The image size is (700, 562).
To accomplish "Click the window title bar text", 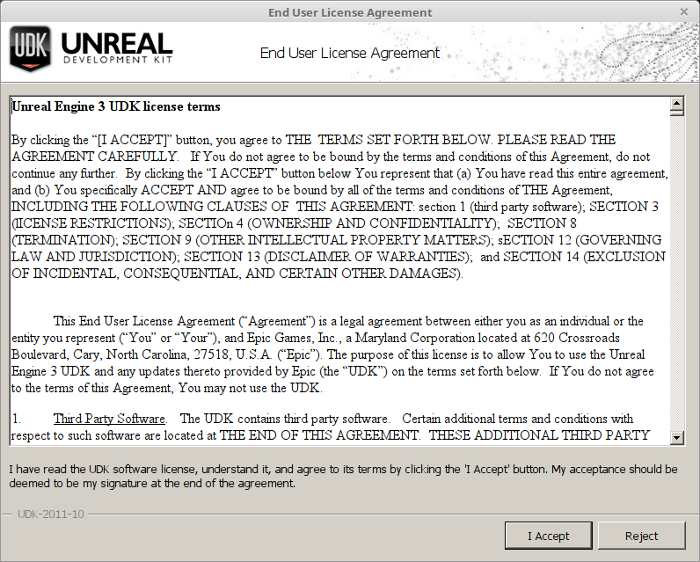I will [x=350, y=12].
